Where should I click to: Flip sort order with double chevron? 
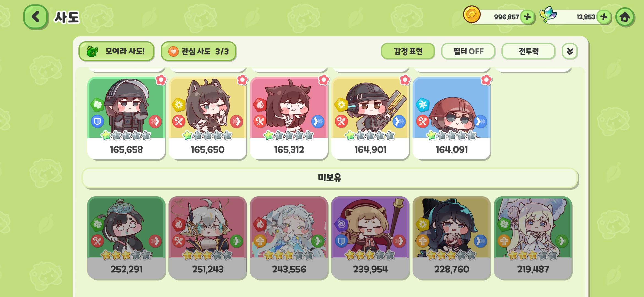570,51
